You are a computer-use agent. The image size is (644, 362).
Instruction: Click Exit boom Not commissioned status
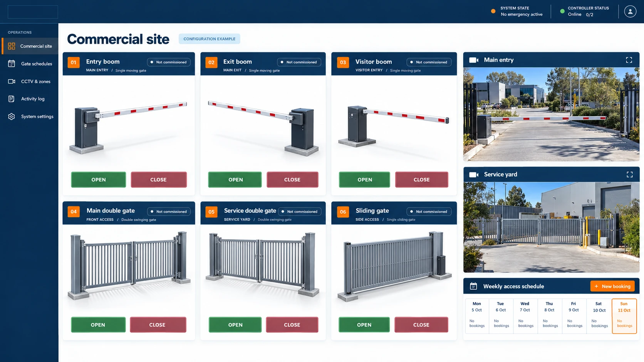point(299,62)
